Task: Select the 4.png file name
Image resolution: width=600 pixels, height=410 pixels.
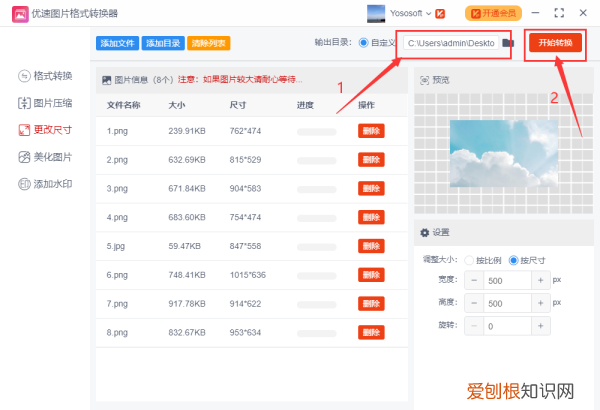Action: (x=117, y=217)
